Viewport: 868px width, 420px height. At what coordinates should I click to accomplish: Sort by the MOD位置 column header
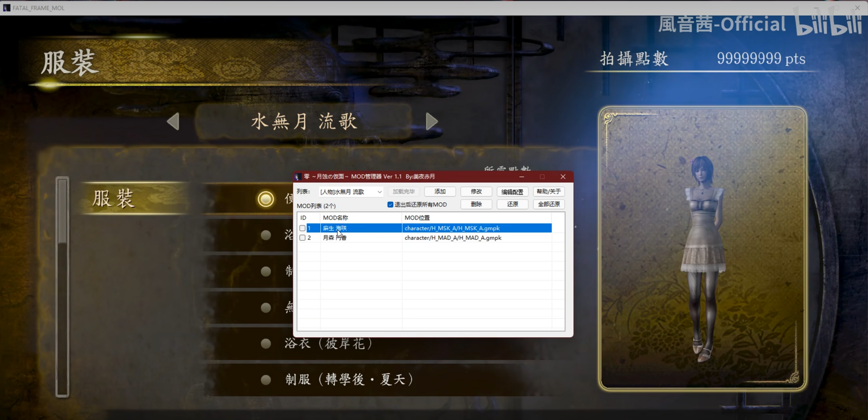(x=476, y=218)
